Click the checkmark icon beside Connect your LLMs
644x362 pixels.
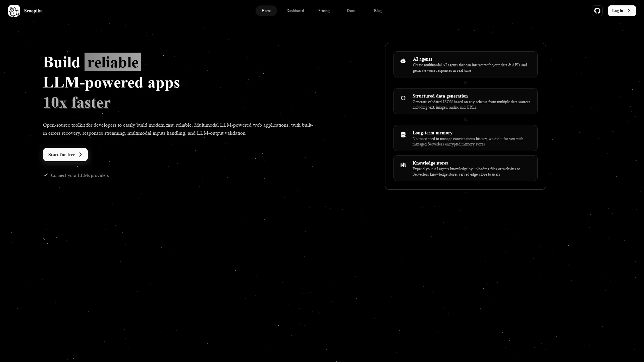pyautogui.click(x=46, y=175)
